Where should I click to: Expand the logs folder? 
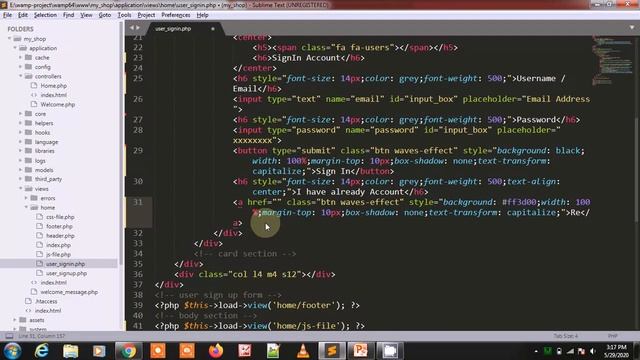(20, 161)
